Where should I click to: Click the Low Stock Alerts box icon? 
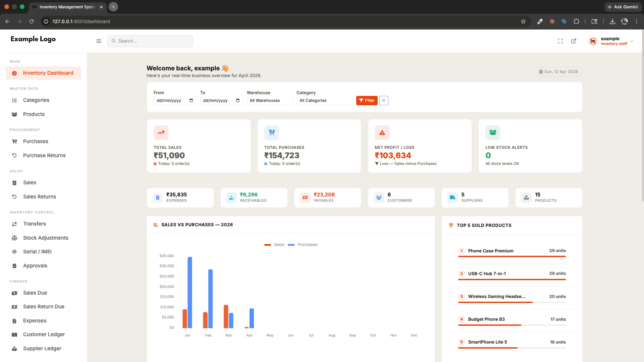pos(493,133)
